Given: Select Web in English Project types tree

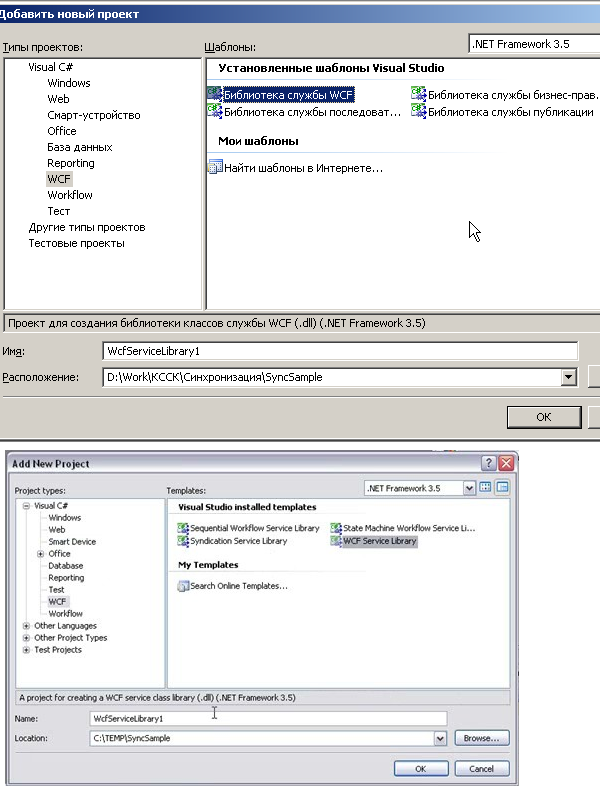Looking at the screenshot, I should [57, 530].
